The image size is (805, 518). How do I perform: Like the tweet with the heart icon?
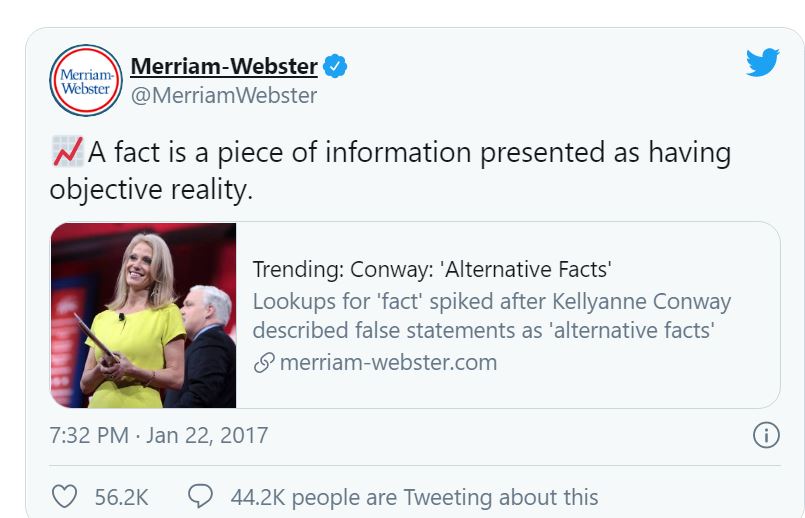tap(64, 496)
